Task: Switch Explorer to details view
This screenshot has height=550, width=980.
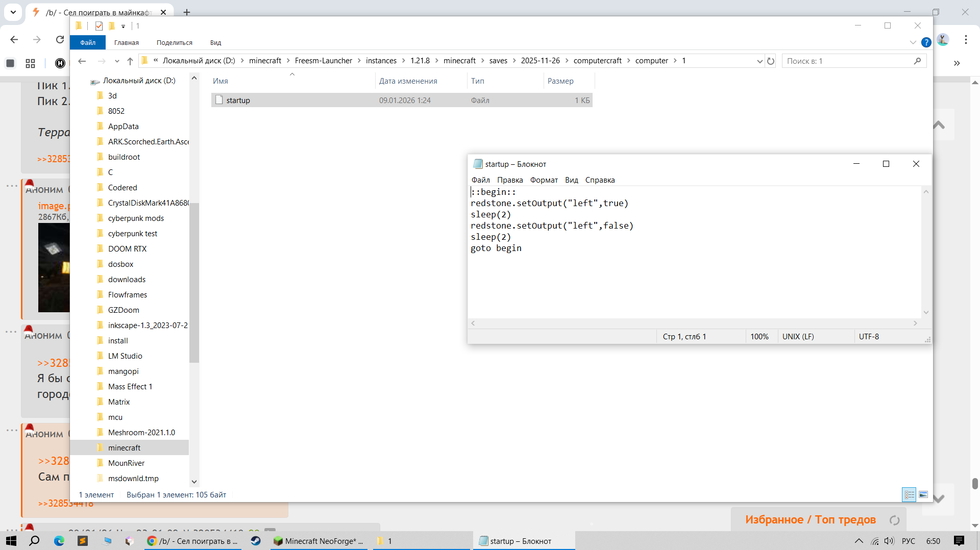Action: tap(909, 494)
